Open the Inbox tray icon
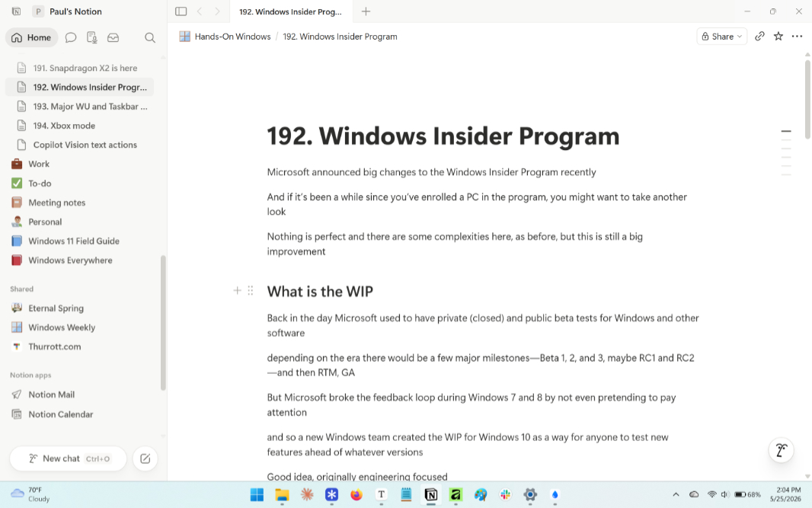This screenshot has width=812, height=508. (x=113, y=37)
